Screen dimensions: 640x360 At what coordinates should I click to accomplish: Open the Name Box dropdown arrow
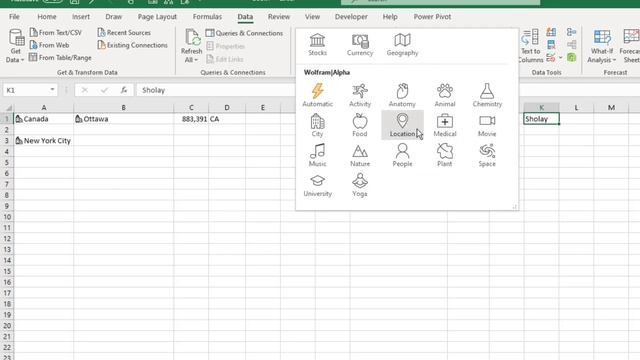[52, 90]
